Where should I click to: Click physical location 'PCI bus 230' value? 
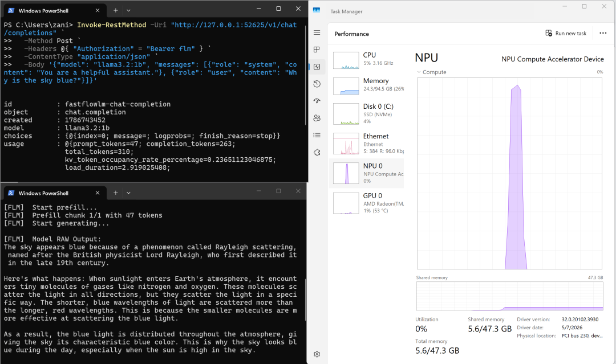pyautogui.click(x=582, y=336)
